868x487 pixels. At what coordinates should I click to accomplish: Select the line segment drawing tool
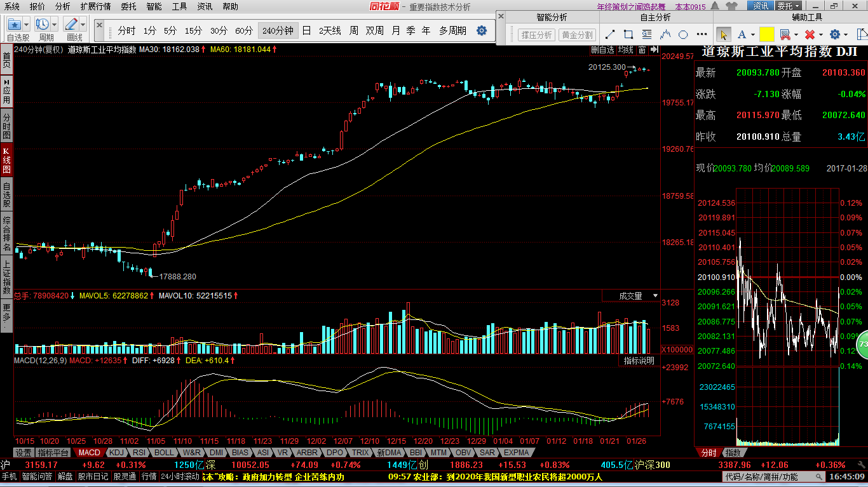tap(610, 34)
